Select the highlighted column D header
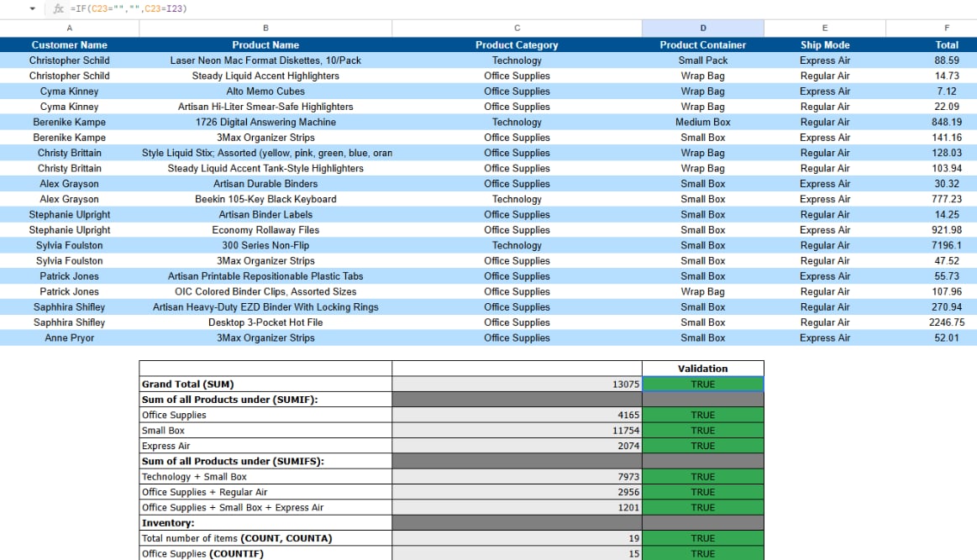The image size is (977, 560). click(x=703, y=28)
